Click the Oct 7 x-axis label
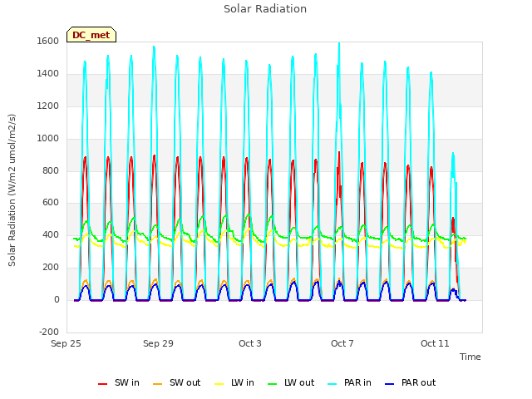Image resolution: width=532 pixels, height=399 pixels. 342,343
